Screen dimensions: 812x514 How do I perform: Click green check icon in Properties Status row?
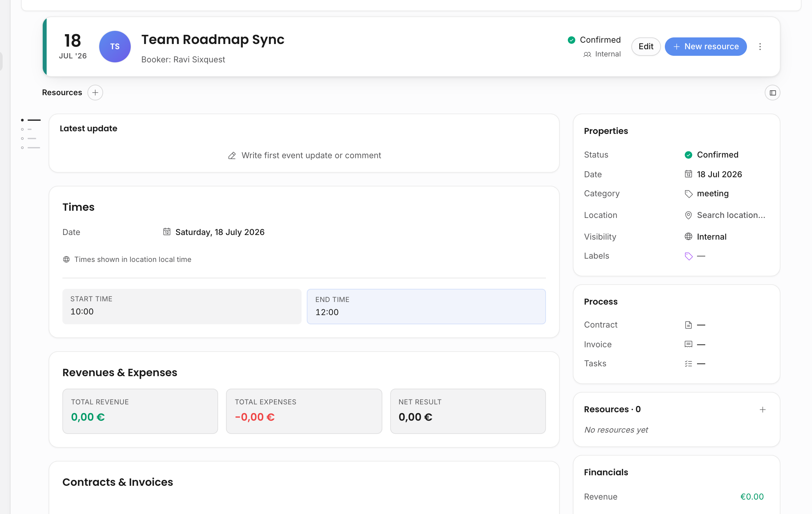coord(688,155)
